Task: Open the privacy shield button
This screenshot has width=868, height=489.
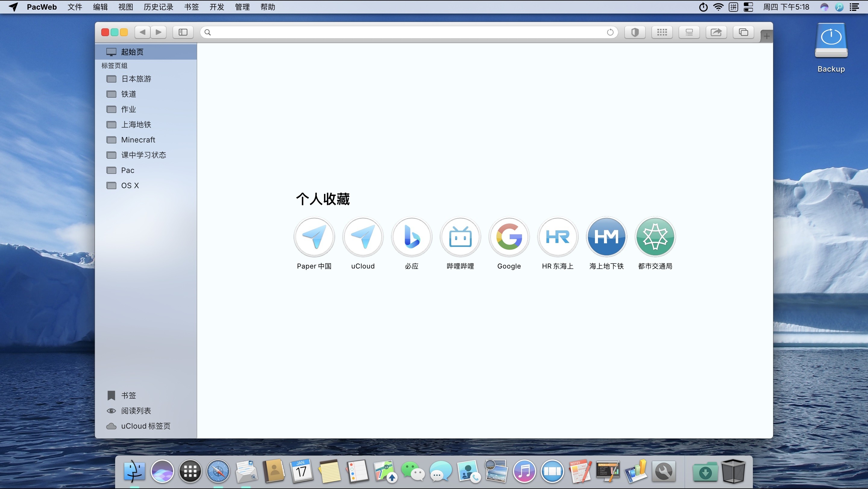Action: click(x=635, y=32)
